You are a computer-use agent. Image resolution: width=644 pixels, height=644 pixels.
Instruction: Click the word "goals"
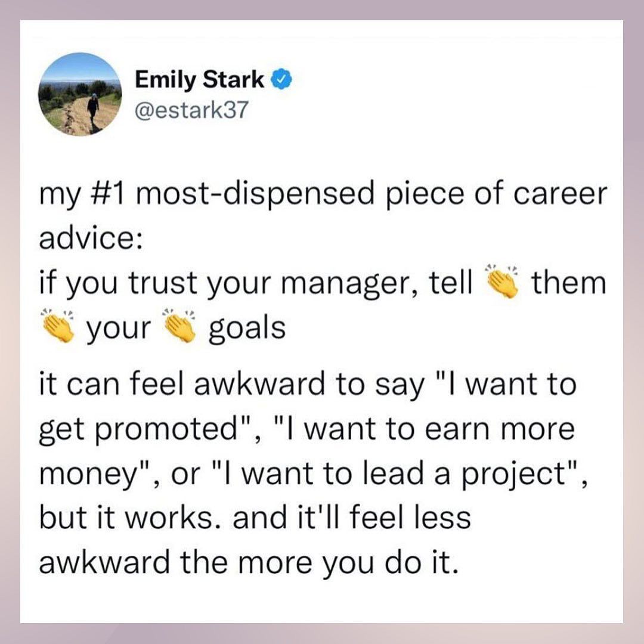click(247, 329)
